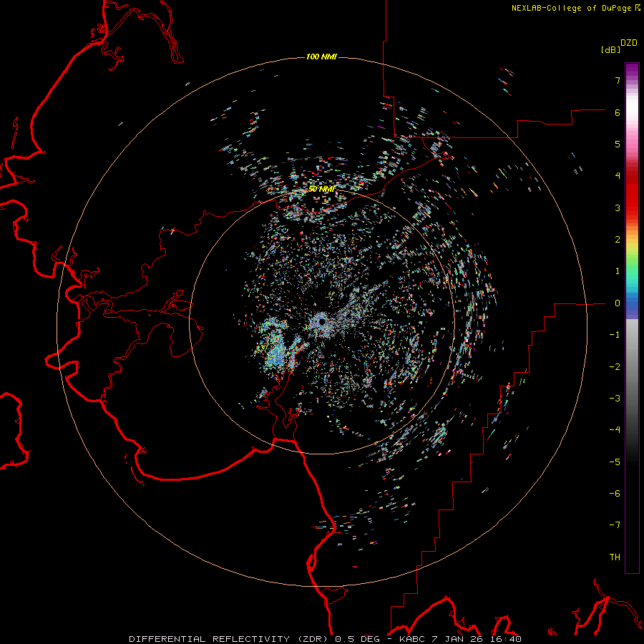This screenshot has width=644, height=644.
Task: Click the -7 value on color scale
Action: tap(615, 525)
